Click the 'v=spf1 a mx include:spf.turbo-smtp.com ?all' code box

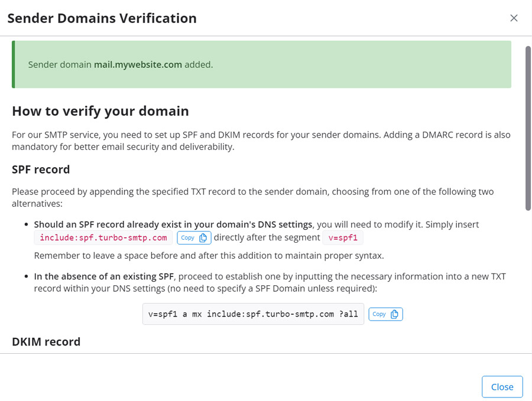(253, 314)
